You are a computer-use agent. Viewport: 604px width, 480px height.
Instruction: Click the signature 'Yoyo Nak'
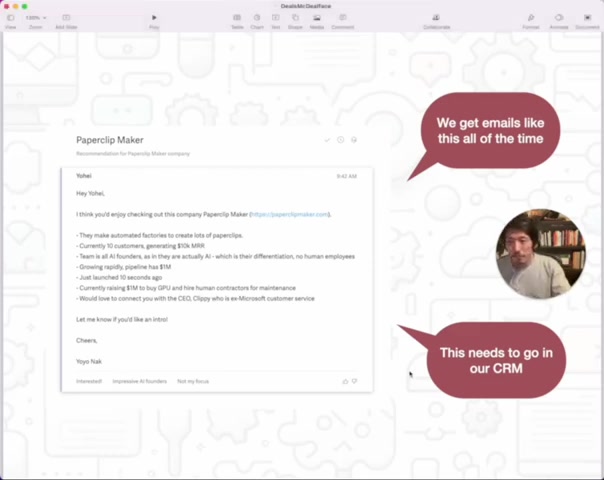89,361
